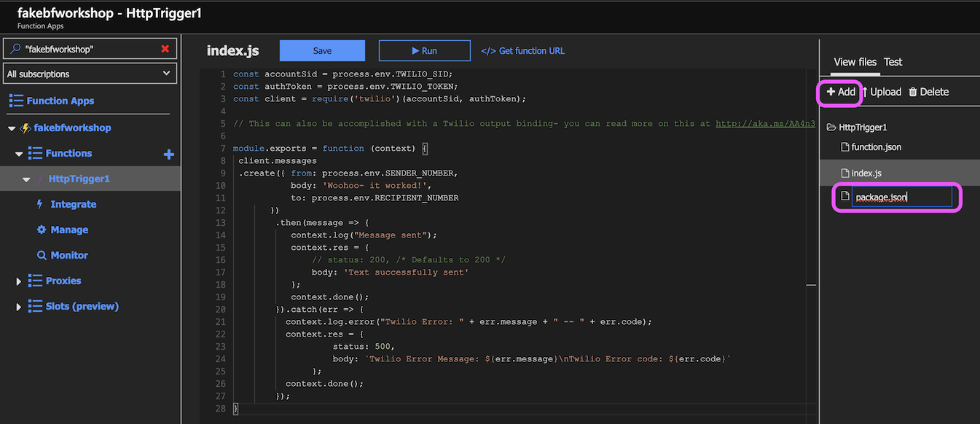980x424 pixels.
Task: Collapse the HttpTrigger1 tree node arrow
Action: point(26,179)
